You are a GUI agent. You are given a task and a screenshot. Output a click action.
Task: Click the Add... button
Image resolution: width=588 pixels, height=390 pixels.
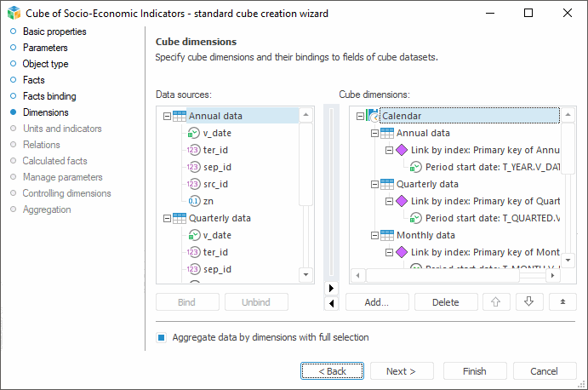[x=376, y=301]
